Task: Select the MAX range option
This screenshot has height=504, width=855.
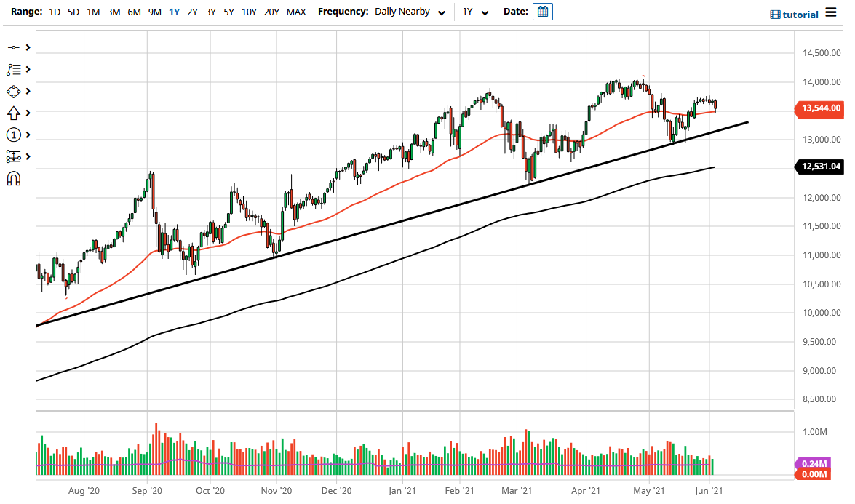Action: pos(296,12)
